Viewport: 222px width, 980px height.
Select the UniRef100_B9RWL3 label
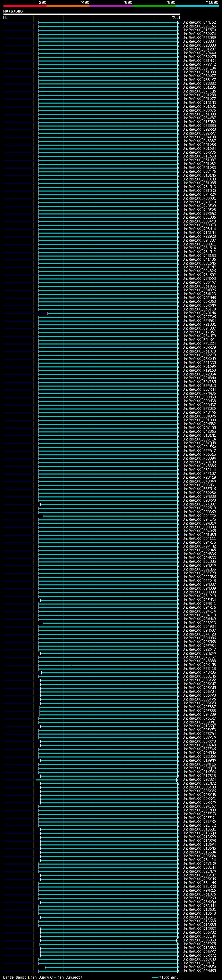(x=199, y=386)
